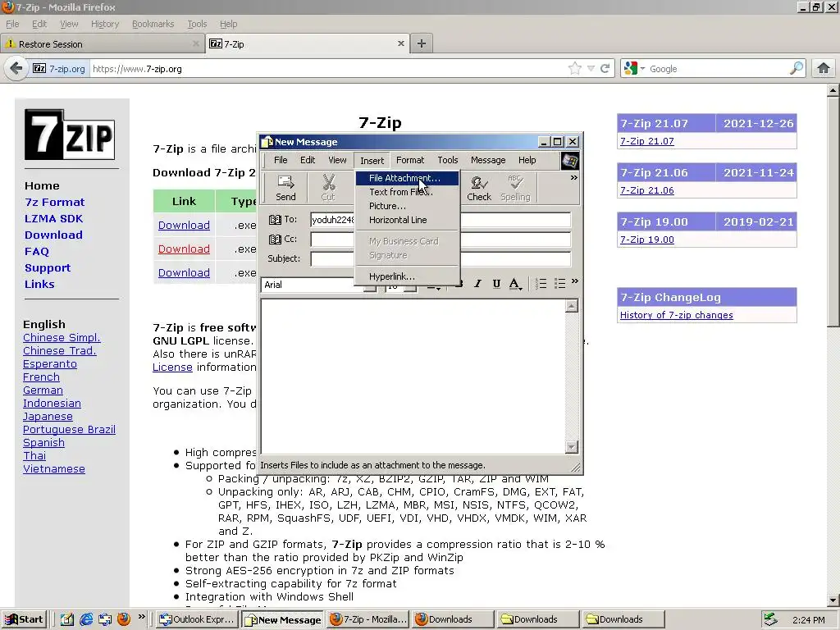Choose Hyperlink... from Insert menu
Viewport: 840px width, 630px height.
pyautogui.click(x=407, y=276)
